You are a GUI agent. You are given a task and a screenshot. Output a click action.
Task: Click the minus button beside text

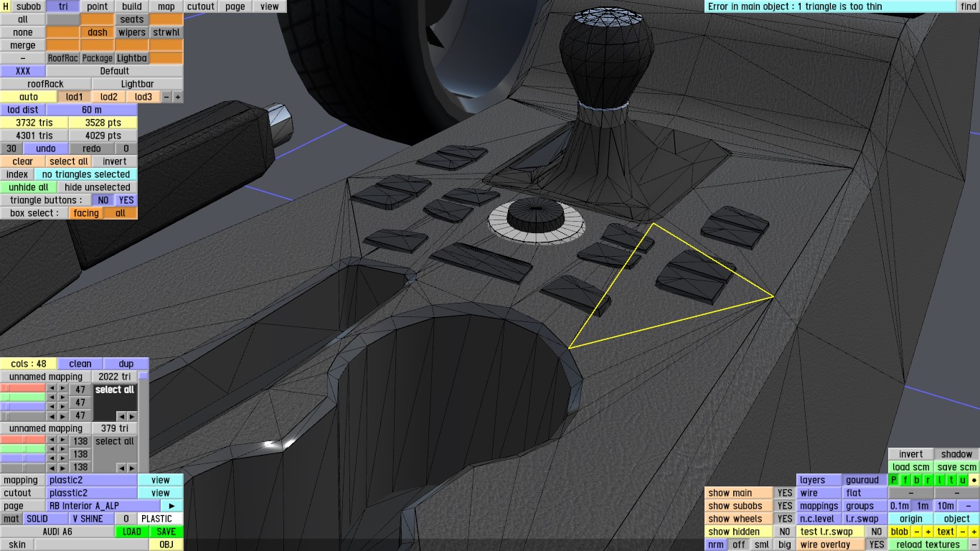tap(963, 532)
